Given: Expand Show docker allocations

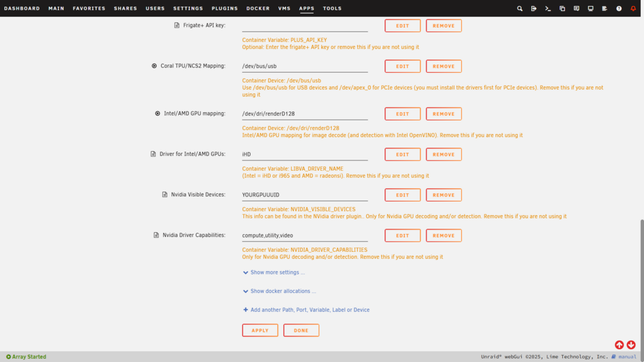Looking at the screenshot, I should (279, 291).
